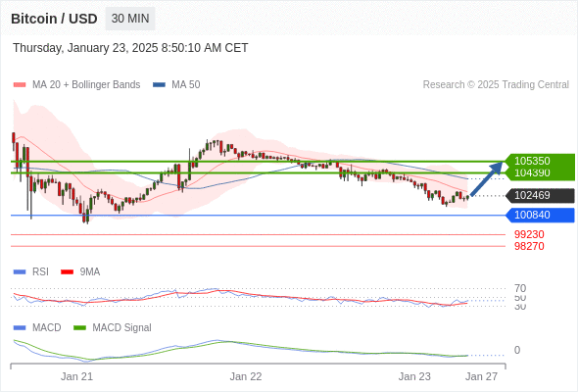578x392 pixels.
Task: Click the blue RSI legend swatch
Action: (20, 272)
